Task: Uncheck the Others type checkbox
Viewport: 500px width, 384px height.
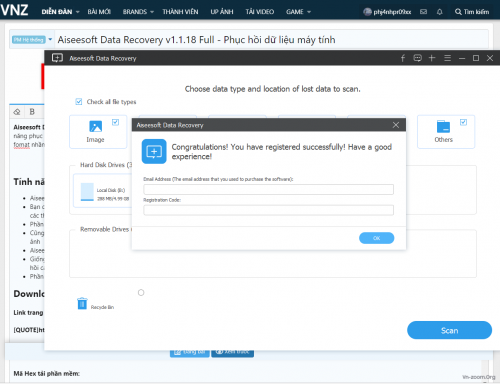Action: (x=463, y=122)
